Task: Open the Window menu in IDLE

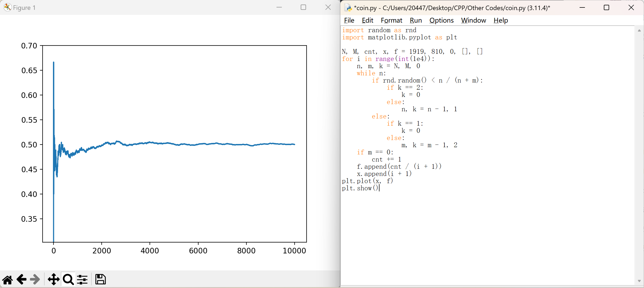Action: click(x=473, y=20)
